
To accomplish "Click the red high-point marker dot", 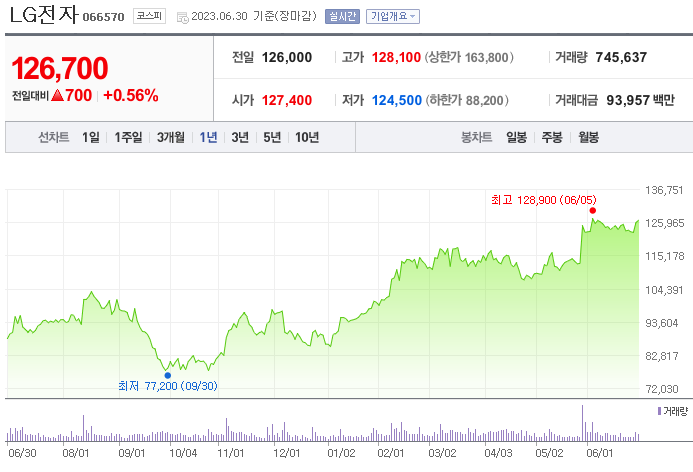I will [x=593, y=210].
